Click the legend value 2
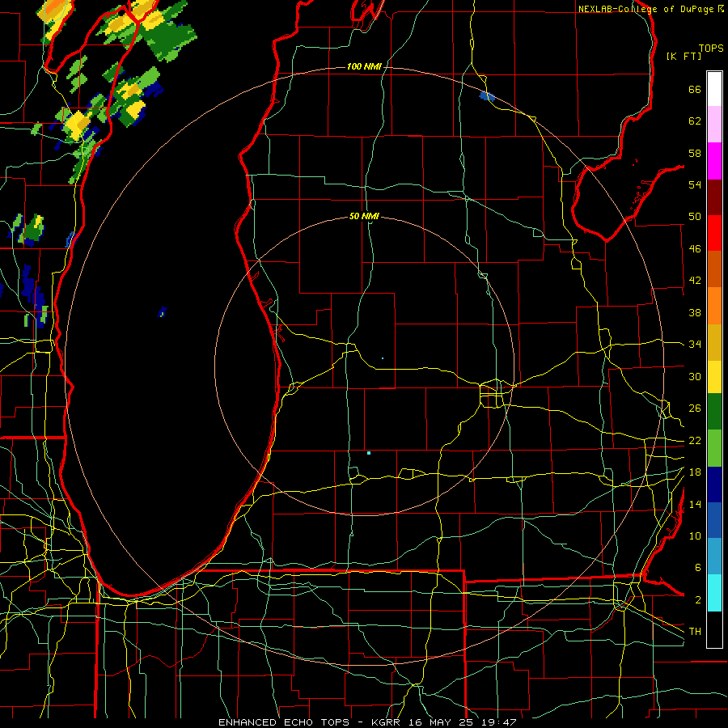 pos(697,599)
